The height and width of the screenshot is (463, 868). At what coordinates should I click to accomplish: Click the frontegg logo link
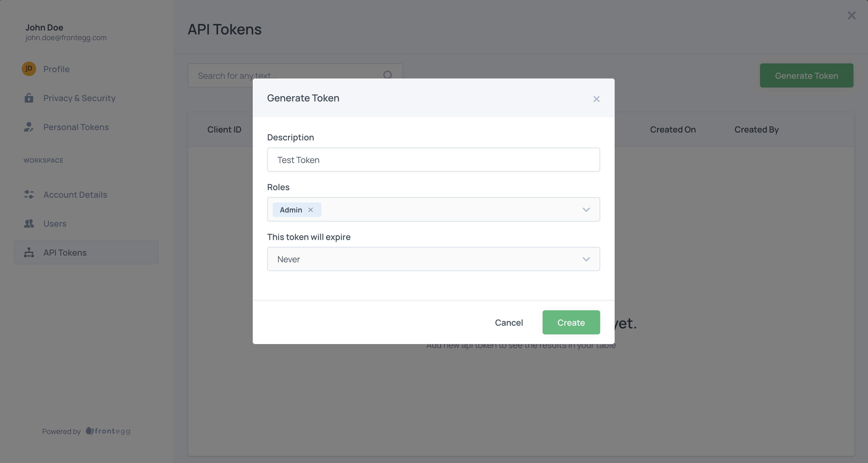(x=108, y=431)
